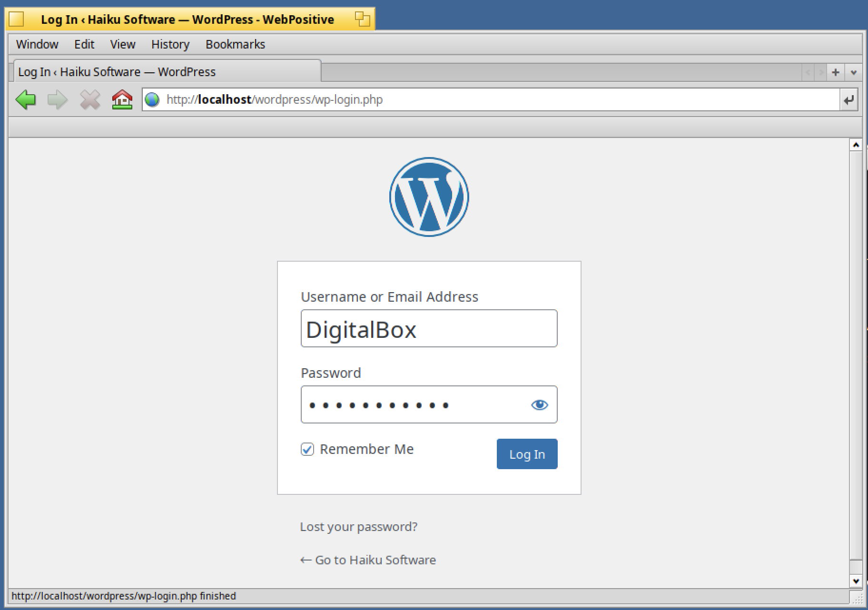Viewport: 868px width, 610px height.
Task: Click the status bar wp-login.php finished text
Action: [x=124, y=596]
